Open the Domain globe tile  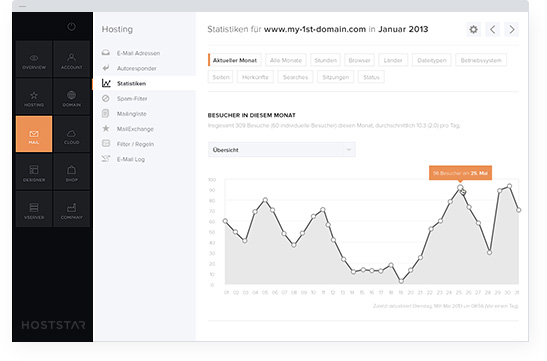72,96
